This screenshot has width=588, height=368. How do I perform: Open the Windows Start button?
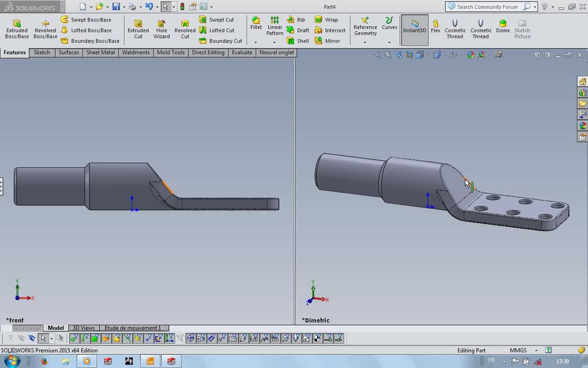pyautogui.click(x=12, y=361)
